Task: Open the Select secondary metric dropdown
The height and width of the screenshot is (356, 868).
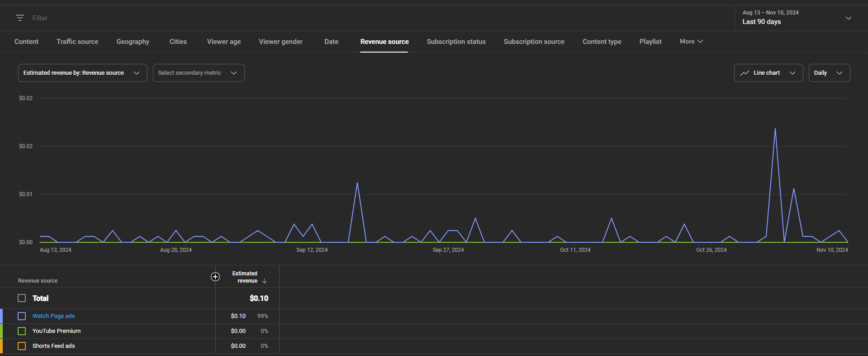Action: point(198,73)
